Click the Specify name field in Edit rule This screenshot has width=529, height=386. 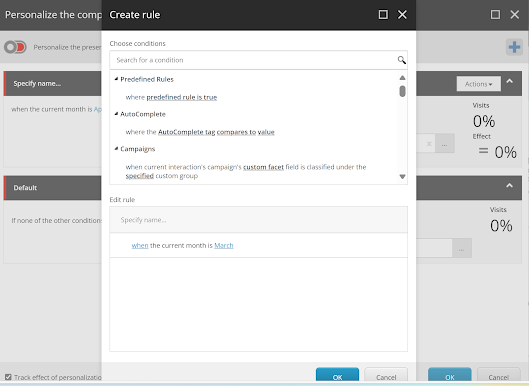coord(258,220)
